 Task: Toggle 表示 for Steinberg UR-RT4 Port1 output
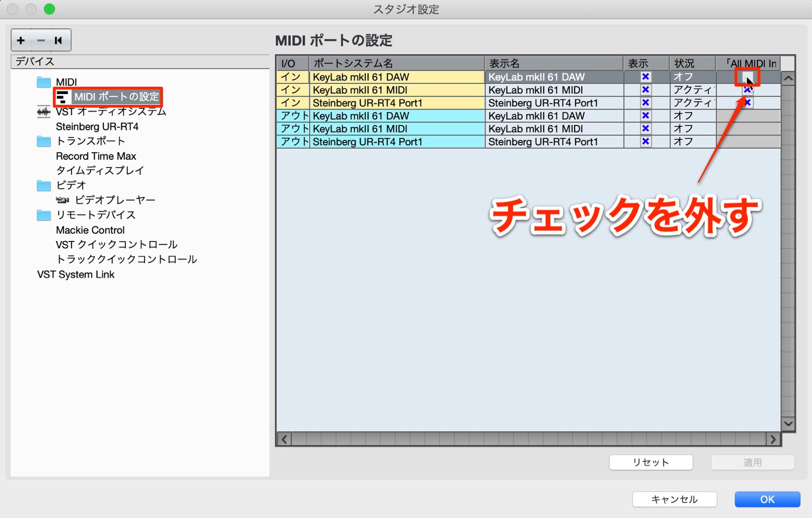645,141
